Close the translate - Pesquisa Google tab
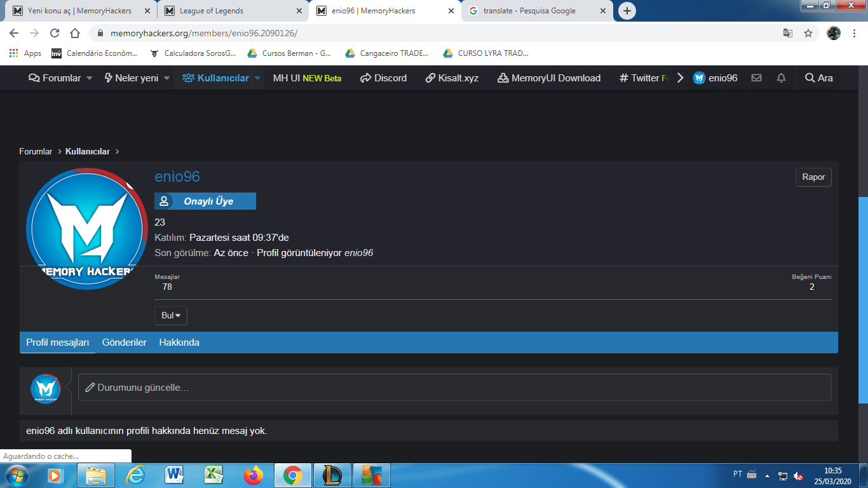This screenshot has width=868, height=488. tap(603, 11)
